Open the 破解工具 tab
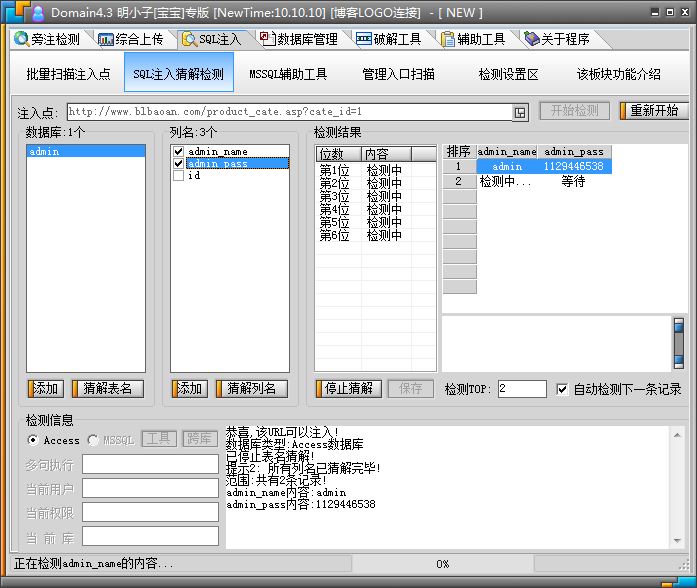This screenshot has width=697, height=588. point(390,39)
